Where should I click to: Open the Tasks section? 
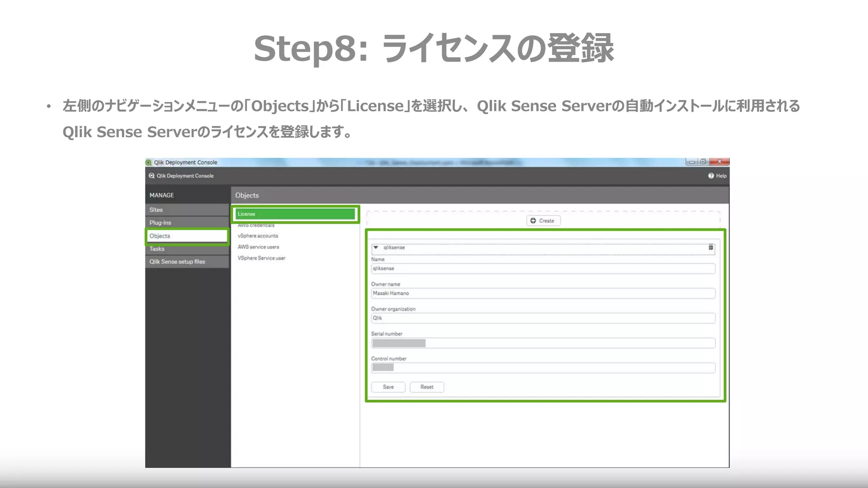pyautogui.click(x=187, y=249)
